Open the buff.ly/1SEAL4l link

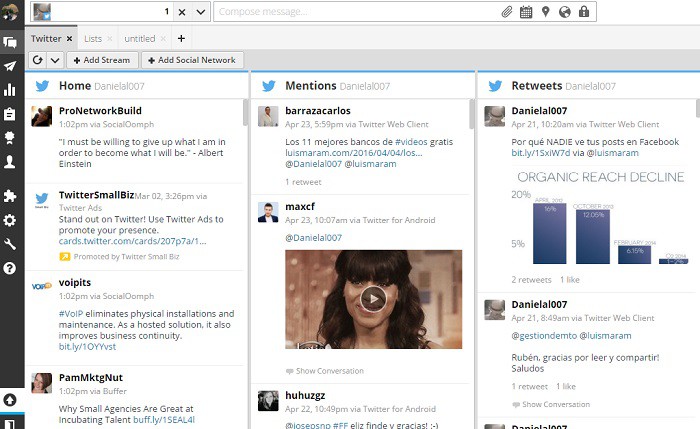click(x=164, y=420)
